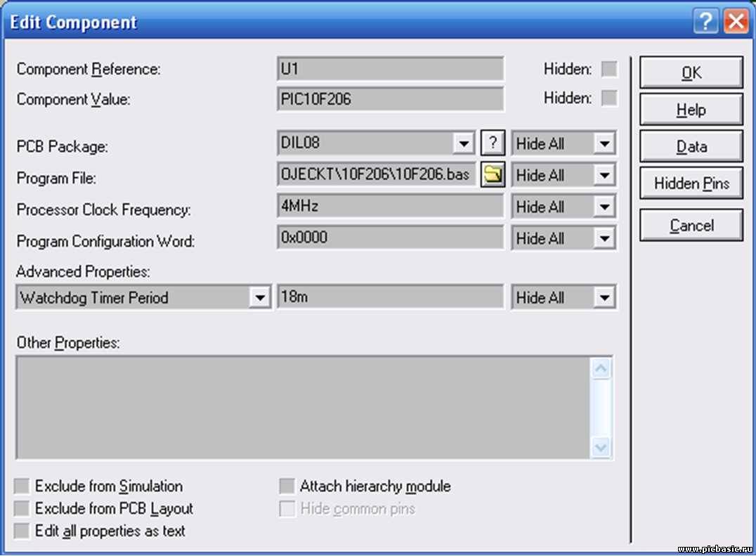The height and width of the screenshot is (556, 756).
Task: Click the Program File path field
Action: click(x=377, y=174)
